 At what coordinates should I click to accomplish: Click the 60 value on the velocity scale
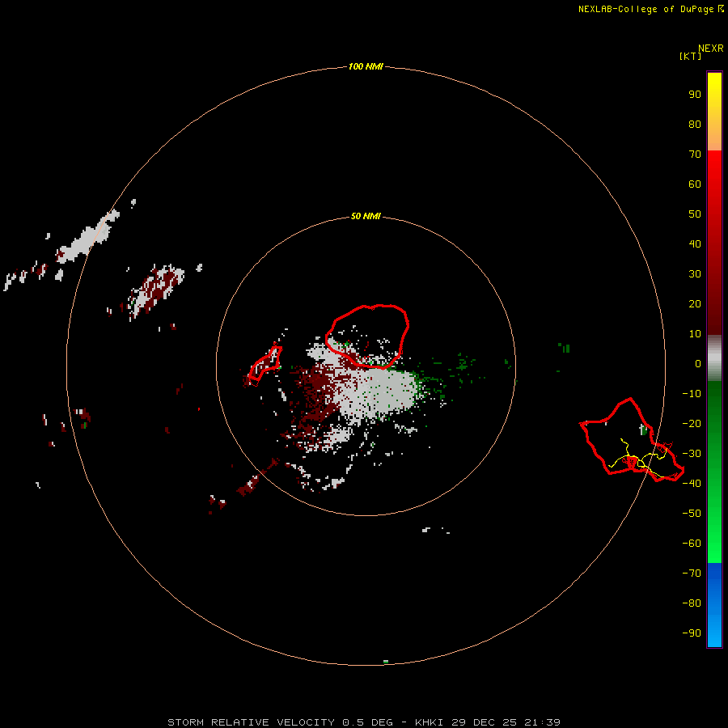click(695, 184)
